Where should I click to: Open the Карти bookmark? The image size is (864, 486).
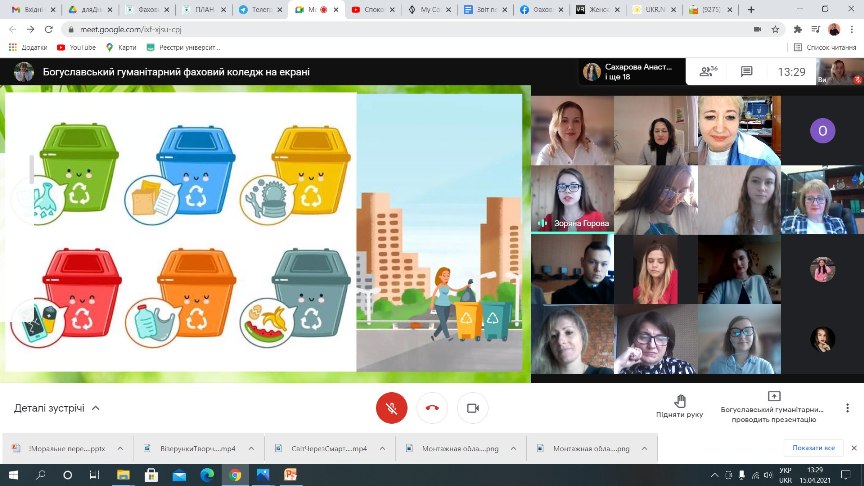pos(120,46)
